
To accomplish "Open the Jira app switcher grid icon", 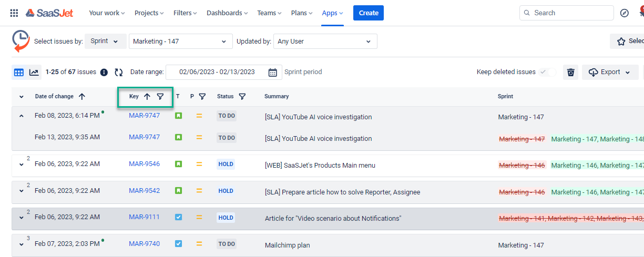I will coord(14,13).
